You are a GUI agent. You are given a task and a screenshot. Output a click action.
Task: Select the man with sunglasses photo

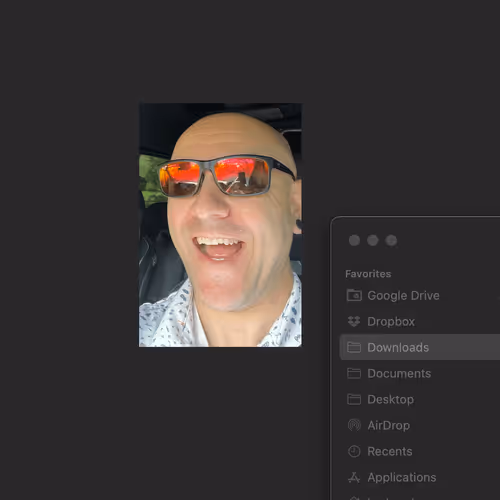220,225
